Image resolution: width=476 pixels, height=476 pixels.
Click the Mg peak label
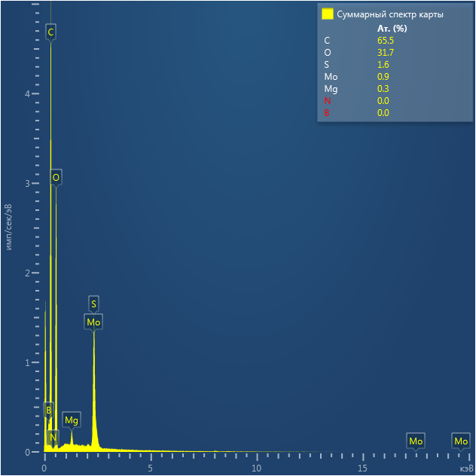(x=72, y=420)
